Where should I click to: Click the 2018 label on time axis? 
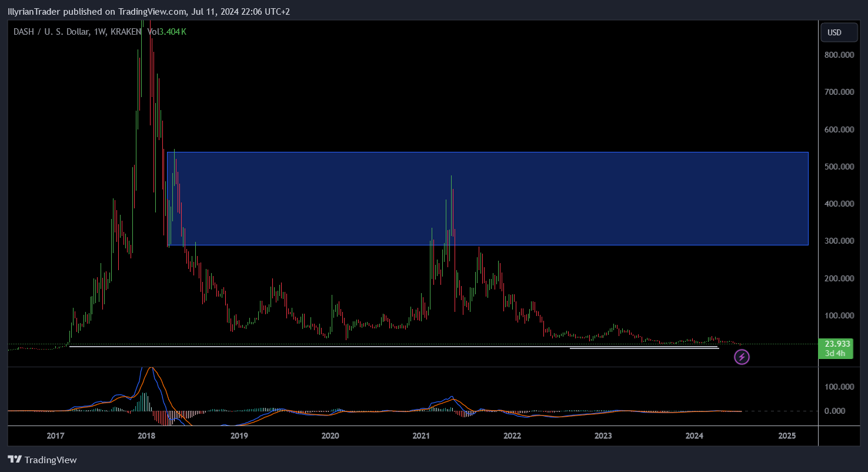(x=146, y=436)
